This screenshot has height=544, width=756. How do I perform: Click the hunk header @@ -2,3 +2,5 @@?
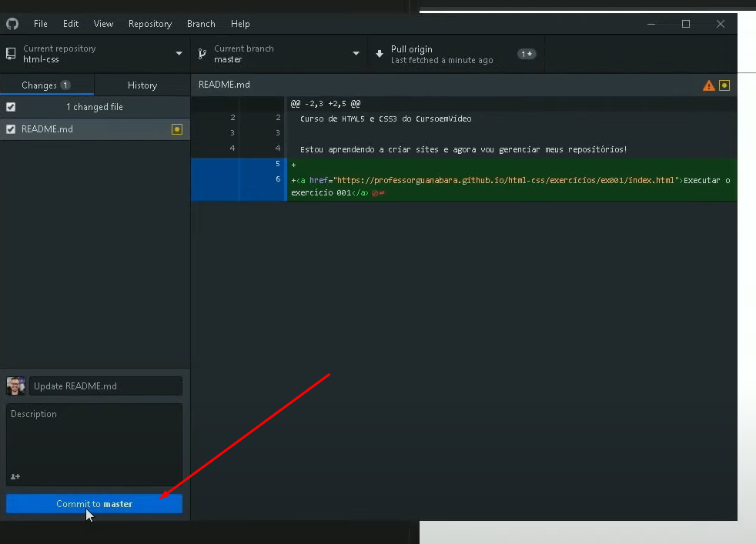(x=326, y=104)
